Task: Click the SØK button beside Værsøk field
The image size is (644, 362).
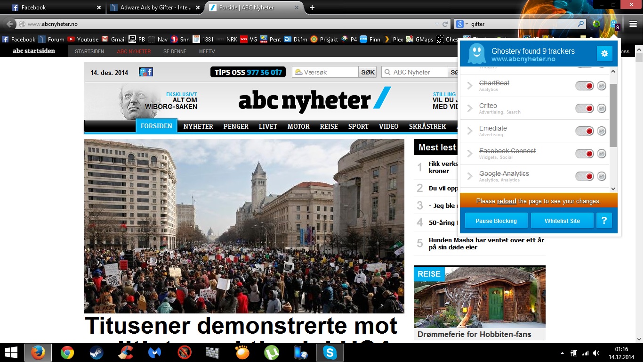Action: [368, 72]
